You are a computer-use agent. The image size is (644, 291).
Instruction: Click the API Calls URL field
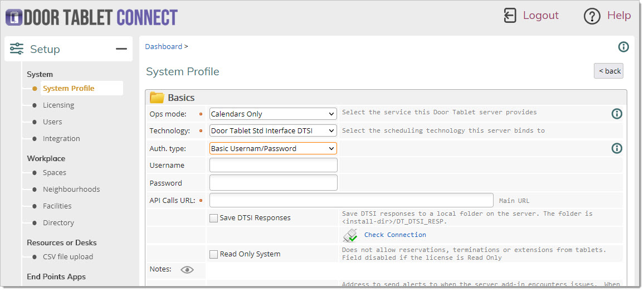(x=351, y=200)
